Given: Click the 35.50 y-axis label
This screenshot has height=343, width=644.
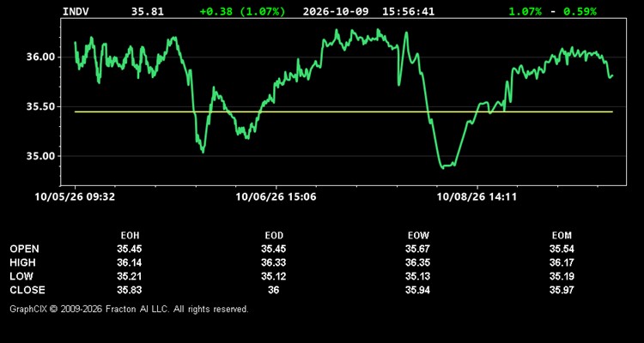Looking at the screenshot, I should coord(40,106).
